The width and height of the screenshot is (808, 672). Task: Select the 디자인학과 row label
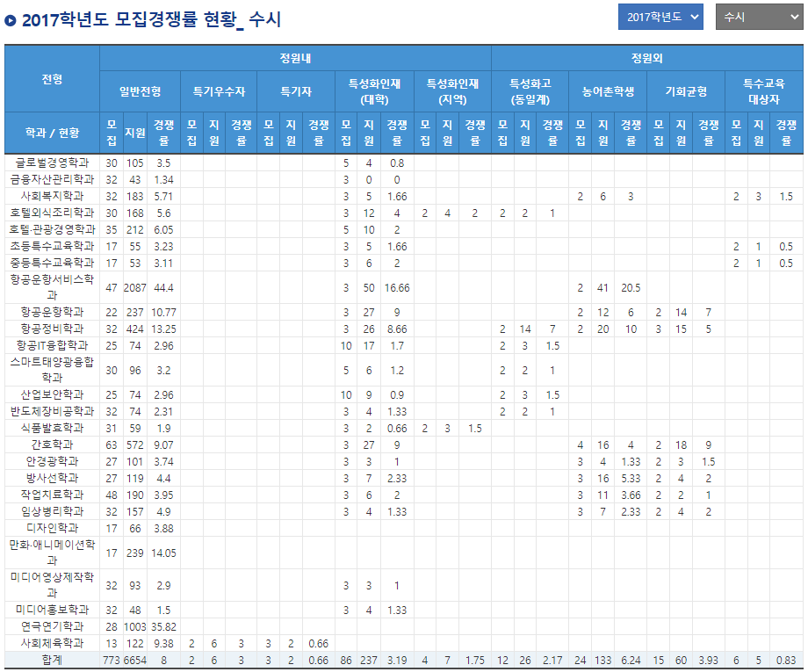point(52,528)
